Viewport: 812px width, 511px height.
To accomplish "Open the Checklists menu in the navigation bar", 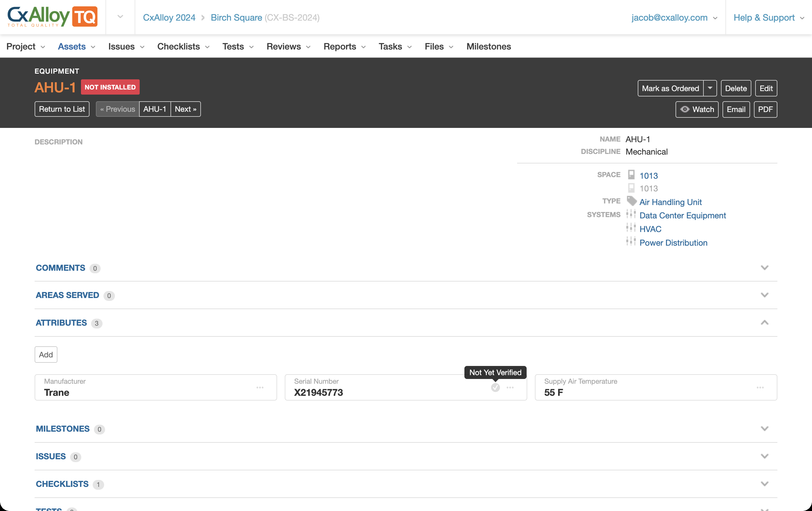I will (183, 47).
